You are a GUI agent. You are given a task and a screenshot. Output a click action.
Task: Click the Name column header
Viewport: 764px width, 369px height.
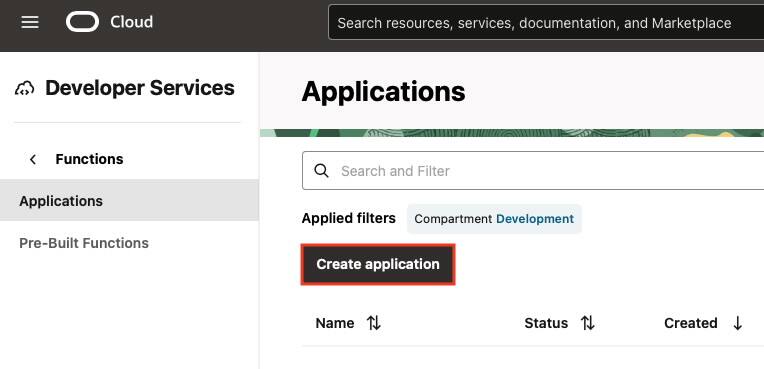click(x=335, y=323)
